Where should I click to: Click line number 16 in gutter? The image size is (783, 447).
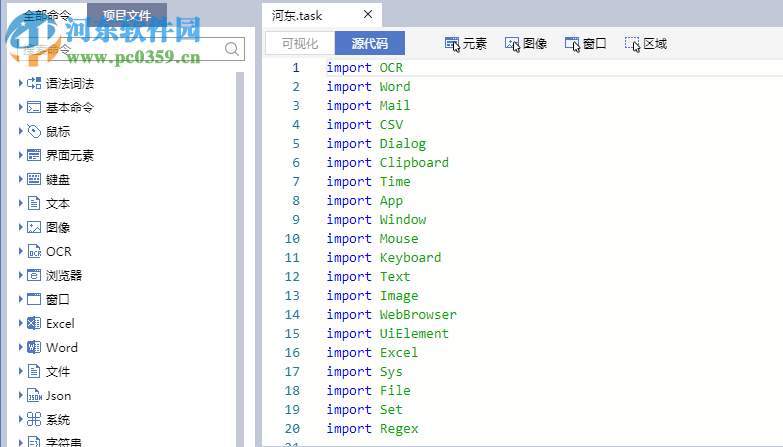[x=292, y=353]
